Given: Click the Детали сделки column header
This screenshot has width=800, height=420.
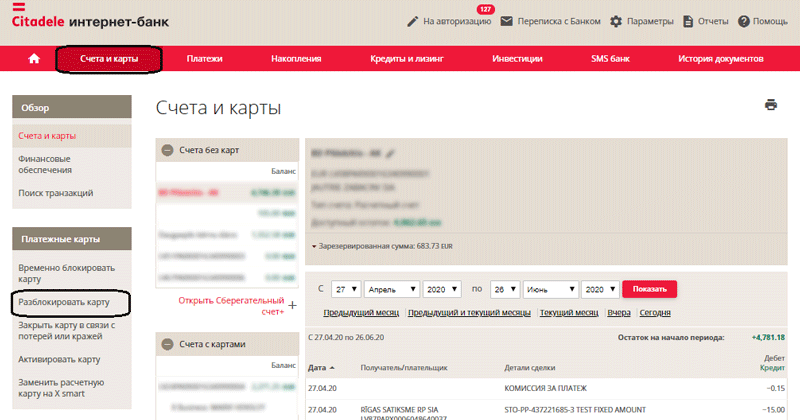Looking at the screenshot, I should pyautogui.click(x=530, y=367).
